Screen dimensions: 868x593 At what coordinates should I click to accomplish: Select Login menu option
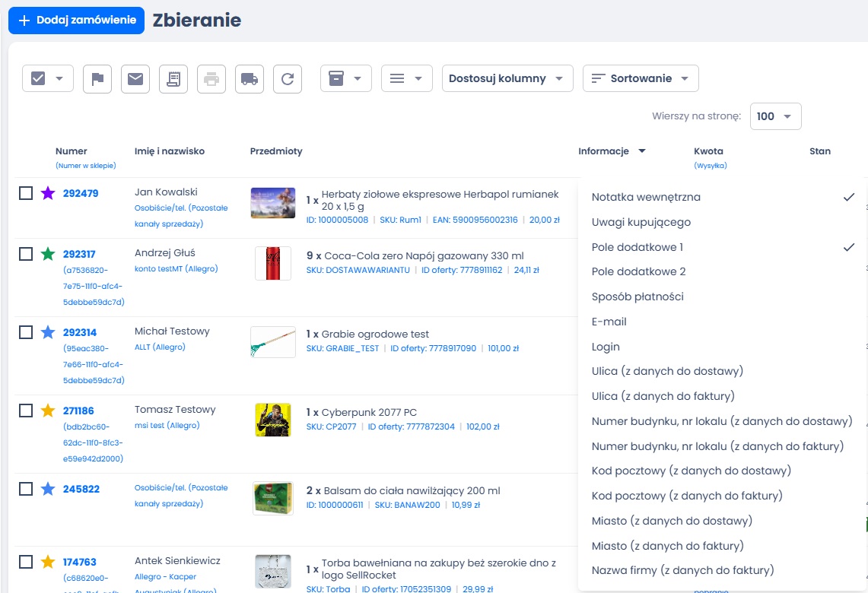722,347
